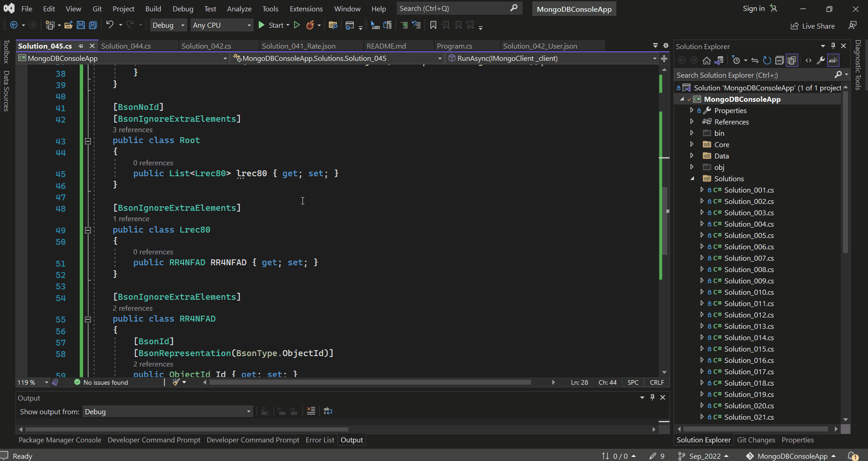Click the Start debugging button
This screenshot has width=868, height=461.
click(273, 25)
